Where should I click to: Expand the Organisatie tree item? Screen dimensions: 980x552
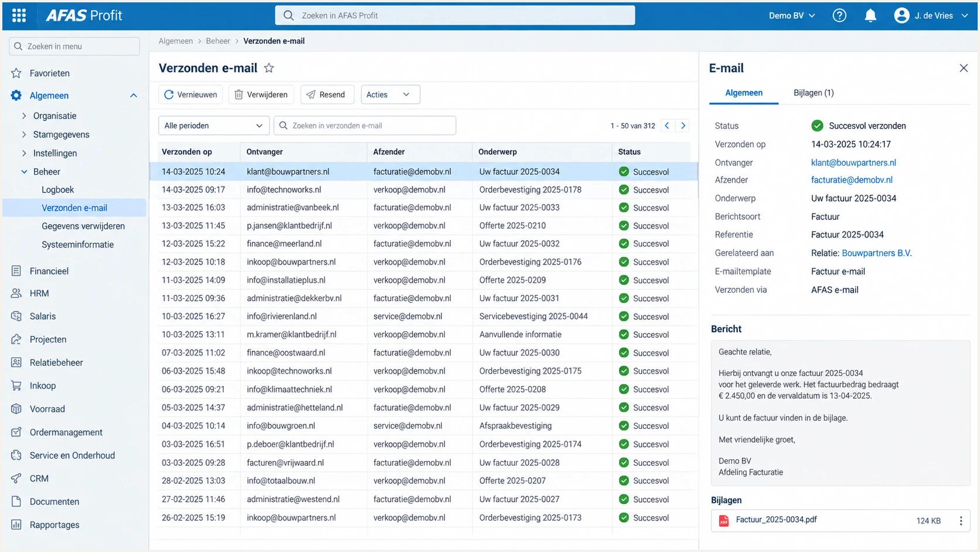[24, 116]
